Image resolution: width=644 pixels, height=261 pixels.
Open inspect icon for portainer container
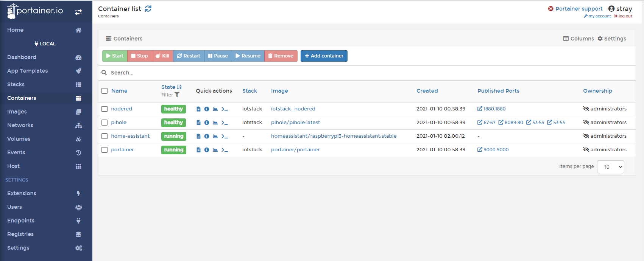coord(207,150)
